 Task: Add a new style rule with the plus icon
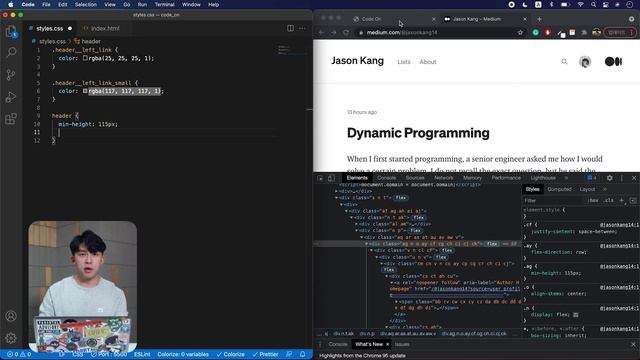[622, 200]
